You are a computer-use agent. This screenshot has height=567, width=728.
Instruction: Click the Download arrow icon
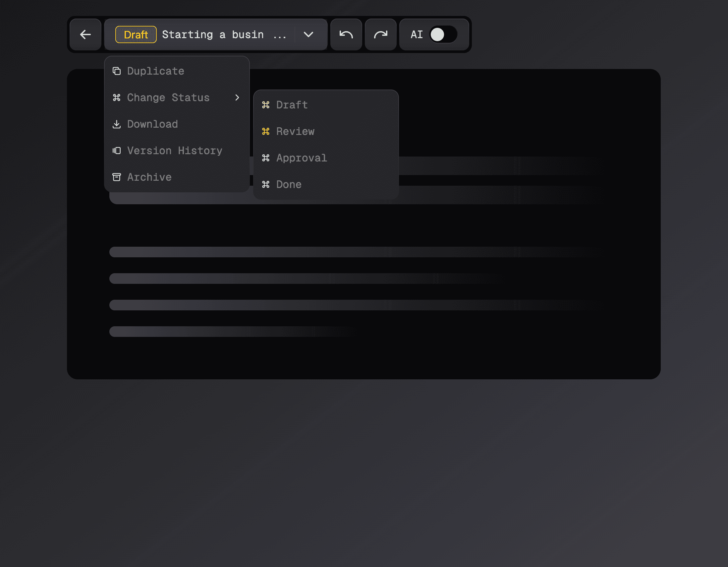pyautogui.click(x=116, y=124)
